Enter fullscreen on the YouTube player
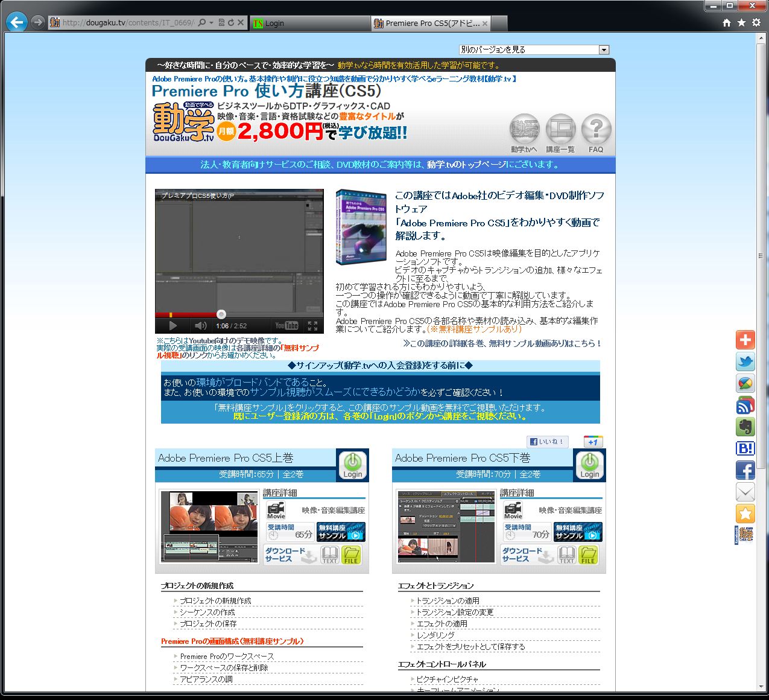This screenshot has width=769, height=700. tap(312, 326)
